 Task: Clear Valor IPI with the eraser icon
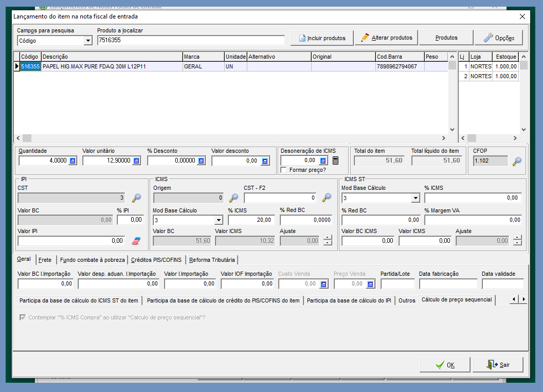[136, 241]
